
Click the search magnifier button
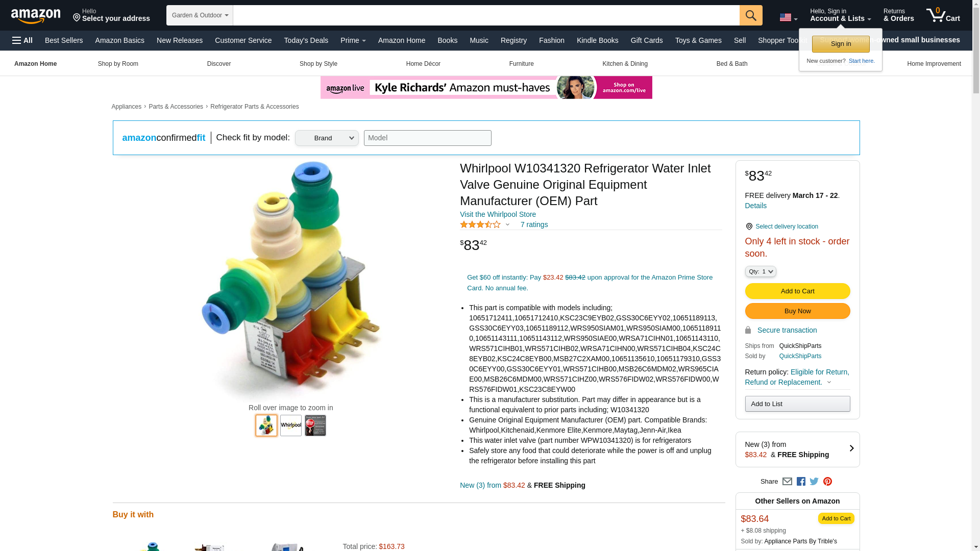tap(750, 15)
